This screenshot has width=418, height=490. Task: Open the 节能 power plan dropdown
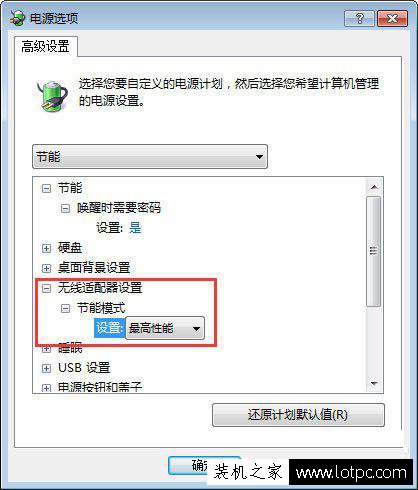(150, 156)
